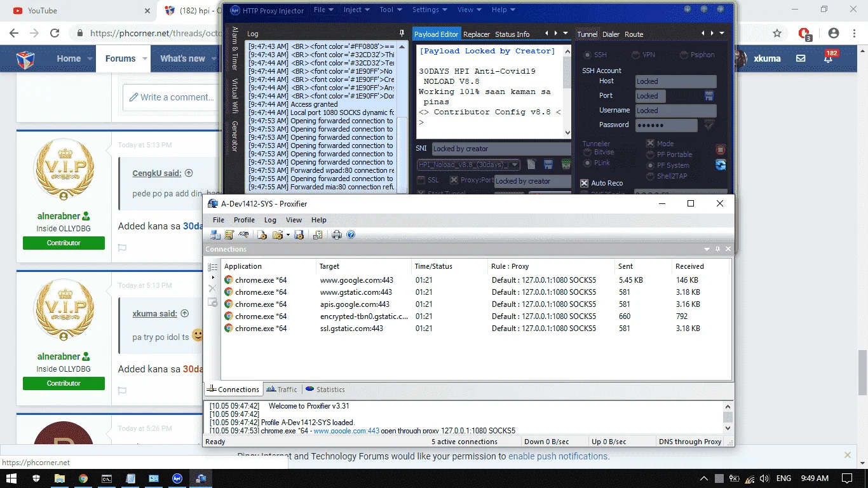Open the Profile menu in Proxifier
This screenshot has width=868, height=488.
click(244, 220)
